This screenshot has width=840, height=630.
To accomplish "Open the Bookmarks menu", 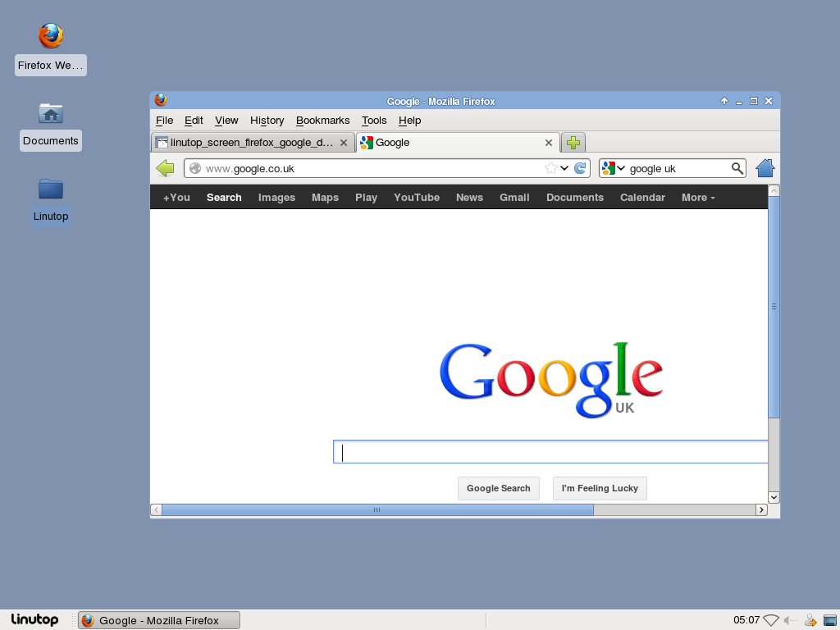I will pos(323,121).
